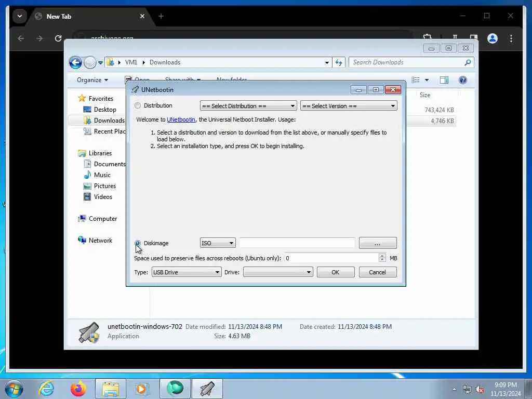Screen dimensions: 532x399
Task: Select Pictures library
Action: tap(105, 186)
